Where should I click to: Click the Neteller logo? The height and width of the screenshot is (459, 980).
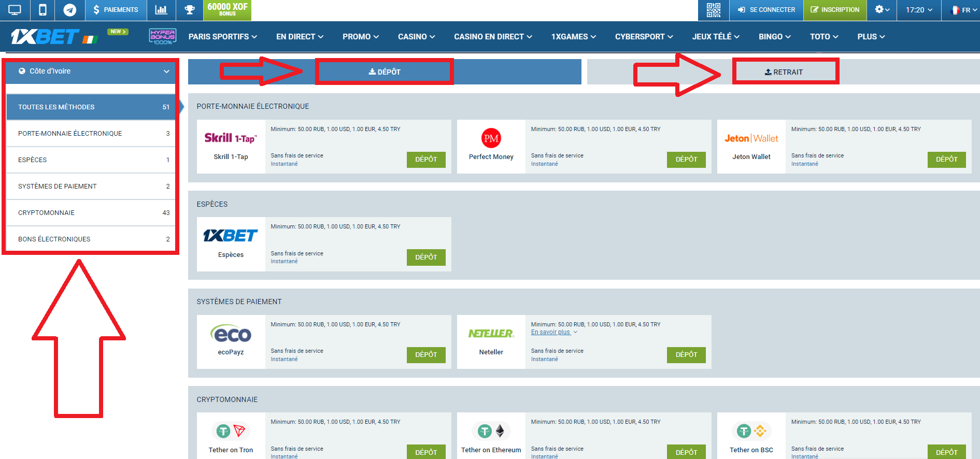click(491, 334)
